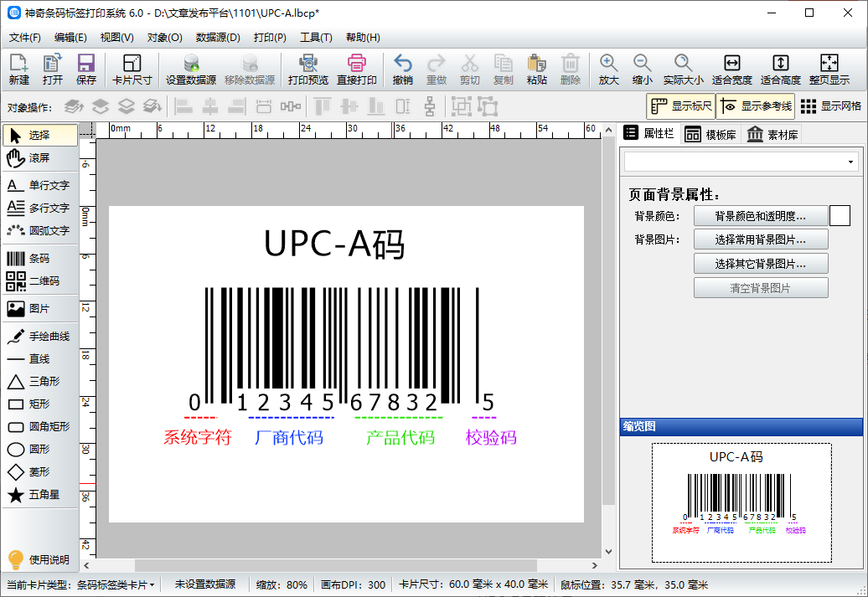
Task: Open 打印预览 print preview
Action: (x=307, y=69)
